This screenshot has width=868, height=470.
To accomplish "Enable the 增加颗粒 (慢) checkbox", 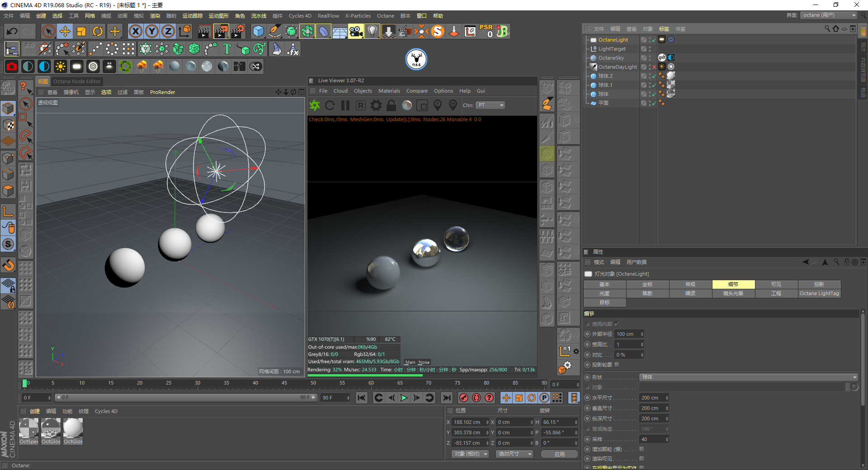I will pos(642,449).
